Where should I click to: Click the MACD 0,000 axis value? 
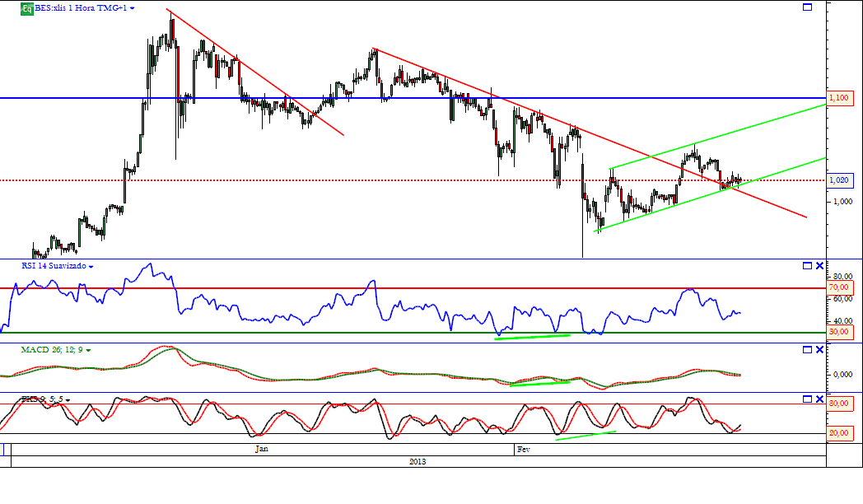(842, 375)
